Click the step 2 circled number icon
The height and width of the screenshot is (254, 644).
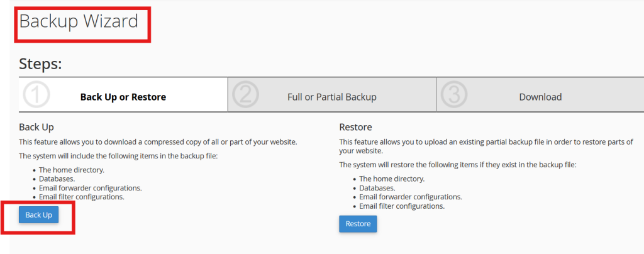(245, 95)
